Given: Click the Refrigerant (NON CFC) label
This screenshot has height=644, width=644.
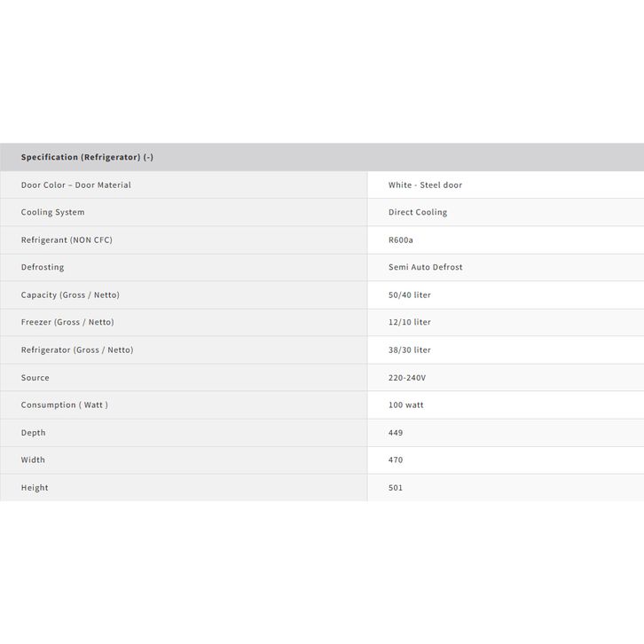Looking at the screenshot, I should point(67,240).
